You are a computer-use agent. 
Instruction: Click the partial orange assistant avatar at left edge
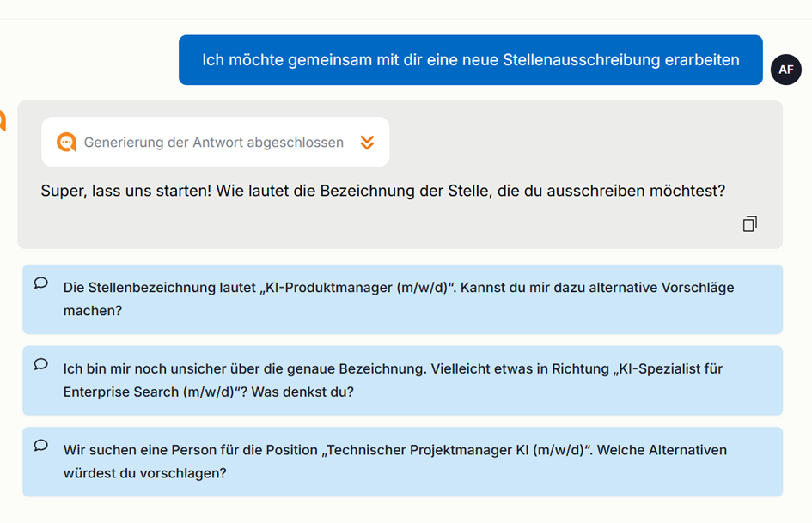(2, 120)
